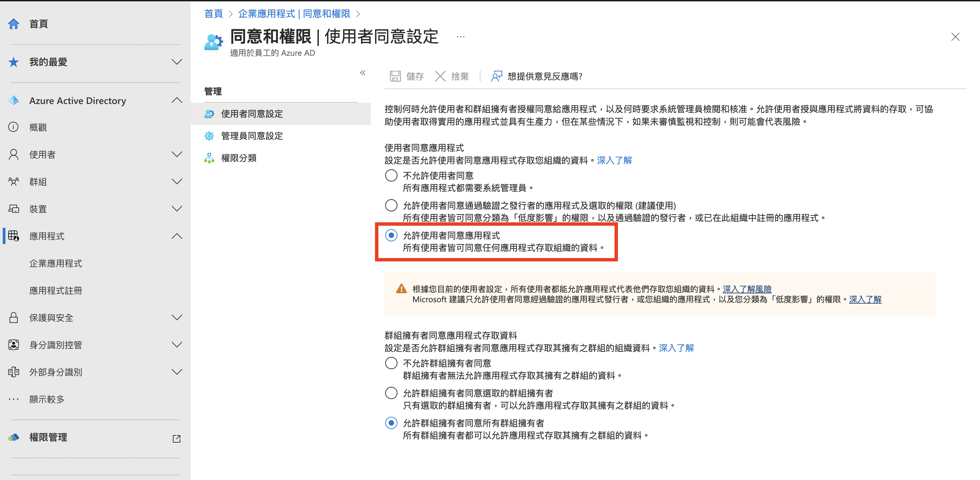Viewport: 980px width, 480px height.
Task: Click 深入了解風險 link in warning
Action: pyautogui.click(x=747, y=289)
